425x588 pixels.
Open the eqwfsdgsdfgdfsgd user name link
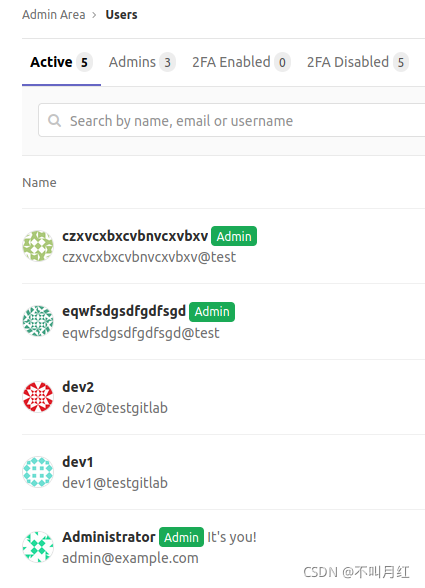pyautogui.click(x=124, y=312)
